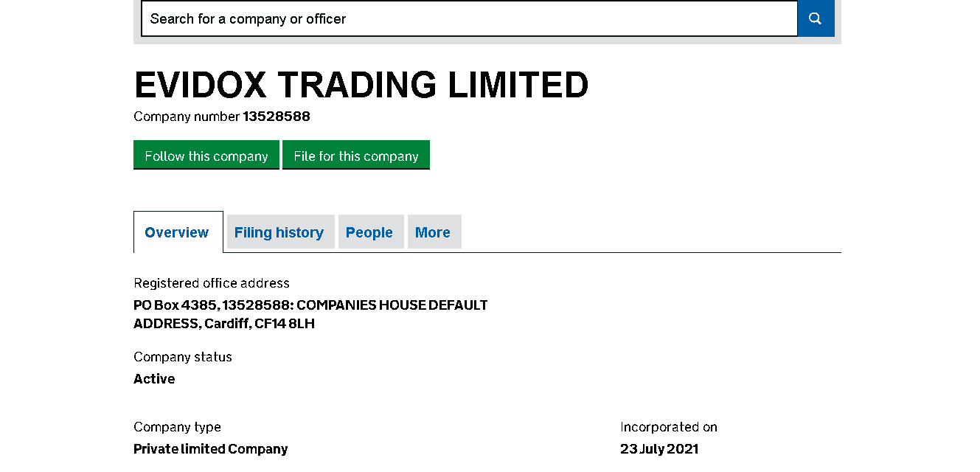The image size is (980, 472).
Task: Click the EVIDOX TRADING LIMITED heading
Action: pos(361,85)
